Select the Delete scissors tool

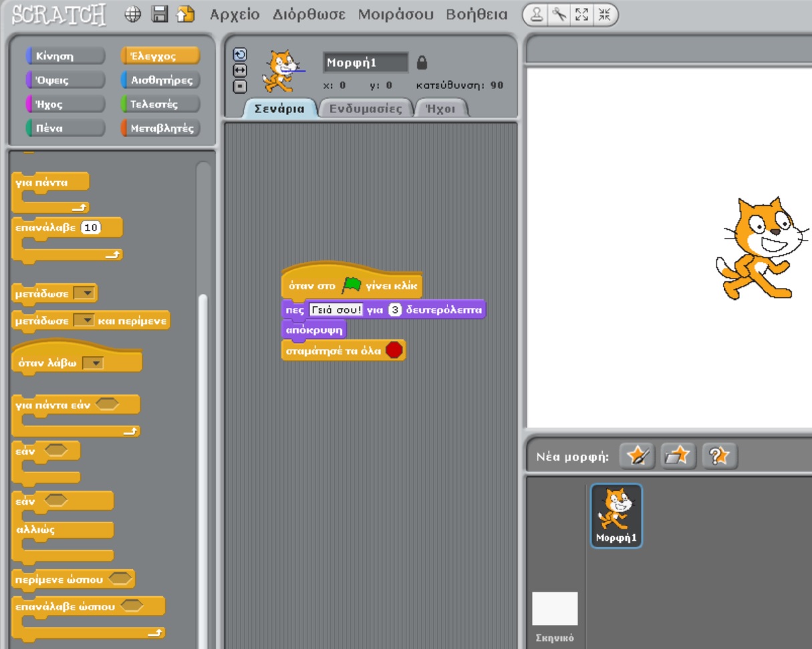coord(559,15)
